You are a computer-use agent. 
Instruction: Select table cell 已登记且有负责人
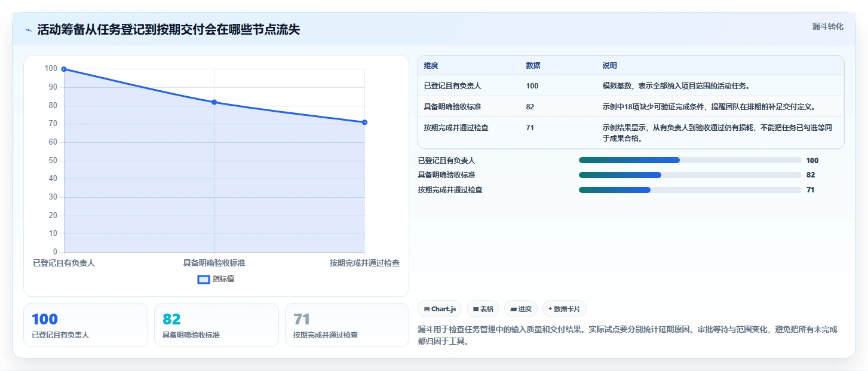pyautogui.click(x=452, y=86)
